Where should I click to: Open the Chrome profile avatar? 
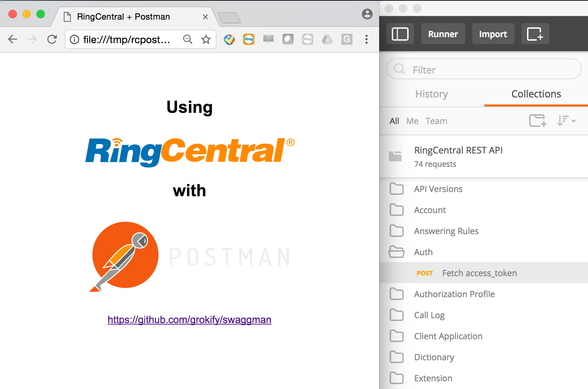click(x=367, y=14)
